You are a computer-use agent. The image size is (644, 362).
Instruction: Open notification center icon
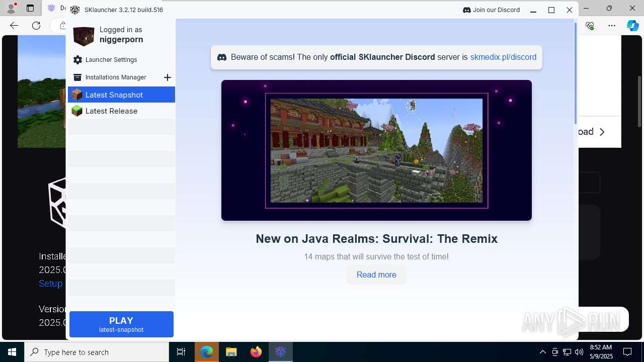coord(627,352)
